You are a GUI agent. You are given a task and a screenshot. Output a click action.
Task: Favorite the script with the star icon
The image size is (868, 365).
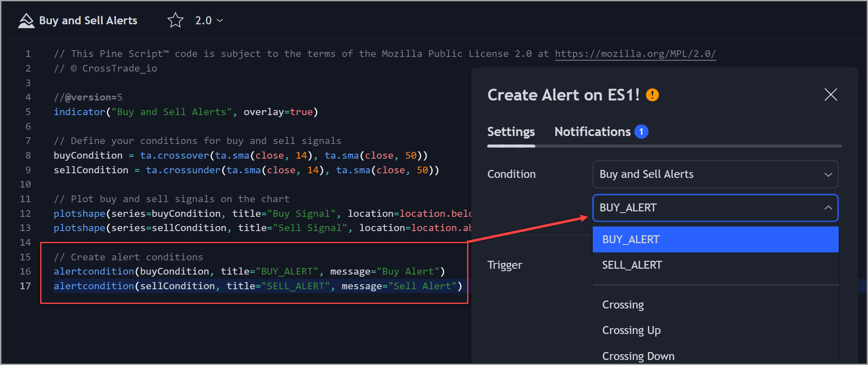[x=176, y=20]
